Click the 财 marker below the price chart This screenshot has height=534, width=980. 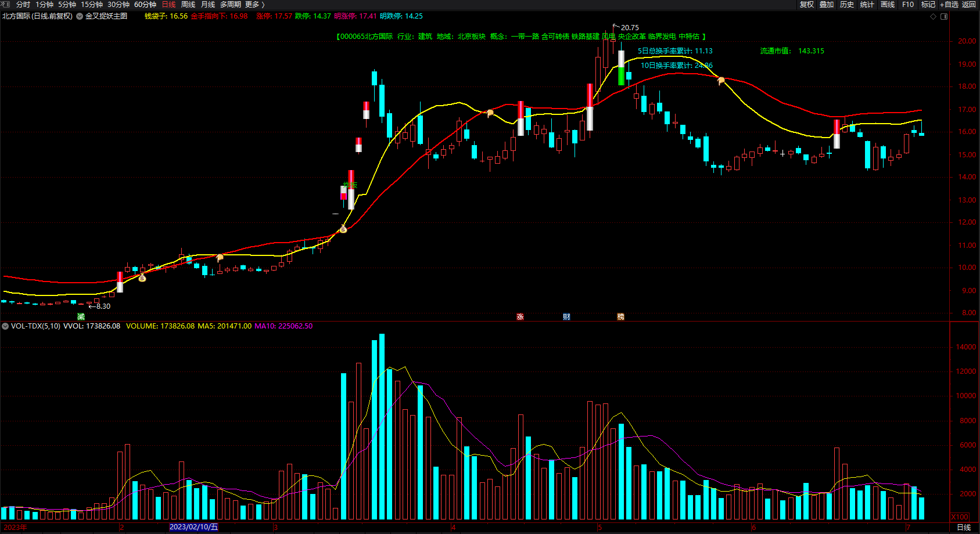coord(566,316)
